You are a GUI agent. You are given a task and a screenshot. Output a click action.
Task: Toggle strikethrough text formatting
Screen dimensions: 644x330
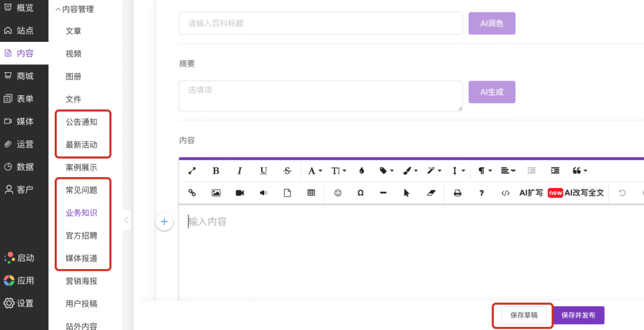pos(287,171)
